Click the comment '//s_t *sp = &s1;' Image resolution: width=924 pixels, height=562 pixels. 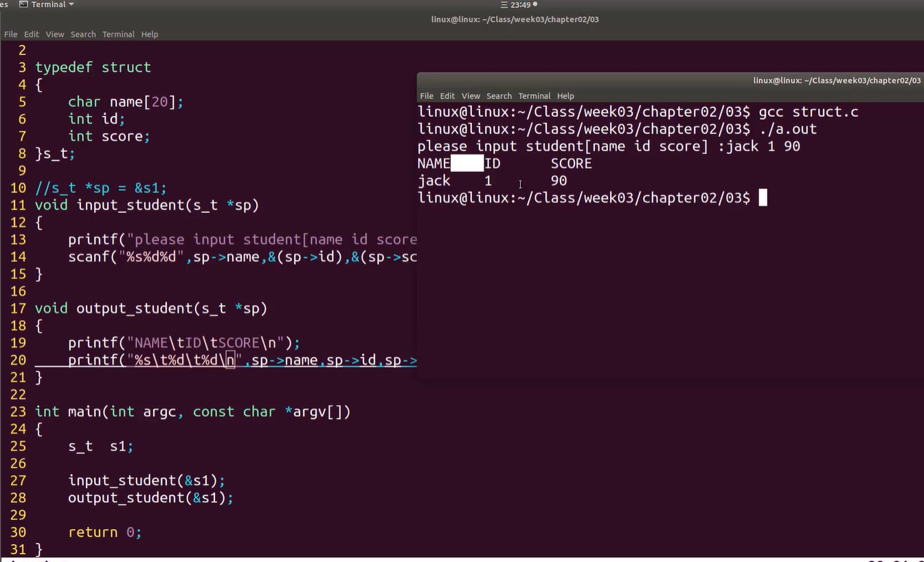pyautogui.click(x=101, y=188)
